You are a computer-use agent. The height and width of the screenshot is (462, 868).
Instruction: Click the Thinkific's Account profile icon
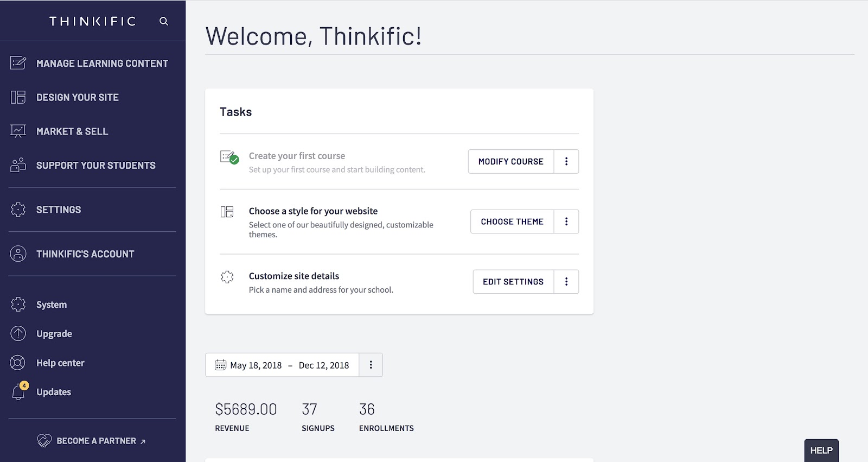point(18,254)
